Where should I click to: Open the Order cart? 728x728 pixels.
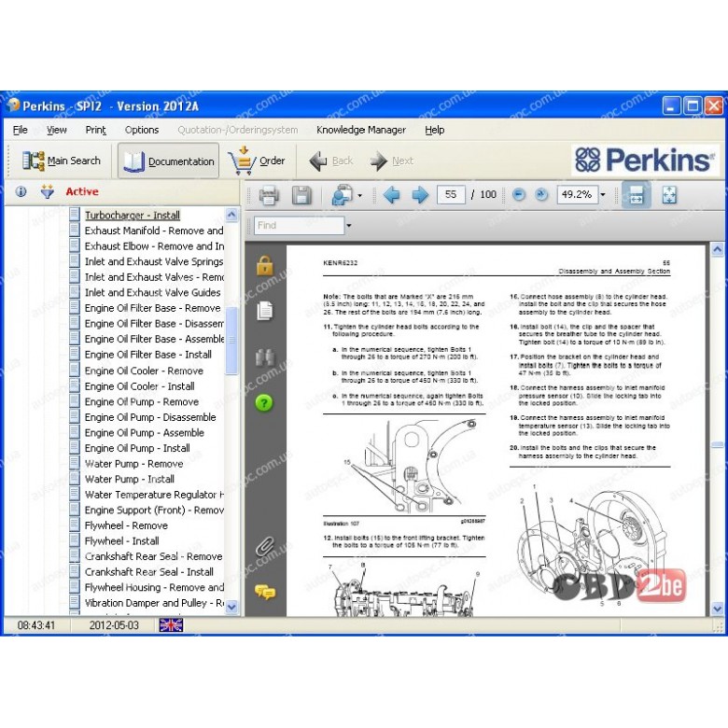257,161
